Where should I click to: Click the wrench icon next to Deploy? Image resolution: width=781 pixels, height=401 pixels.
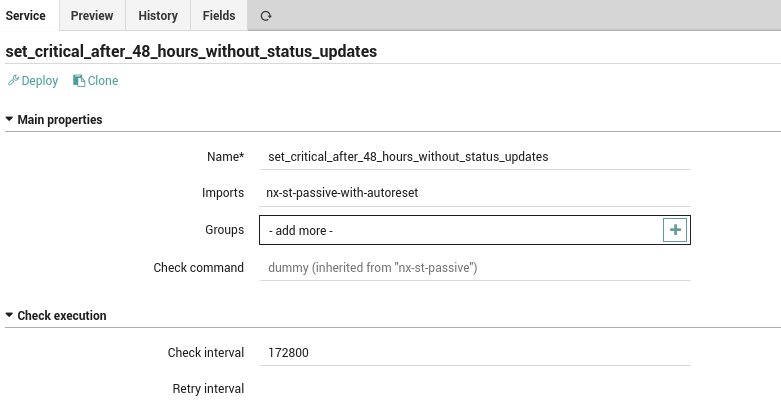coord(13,80)
